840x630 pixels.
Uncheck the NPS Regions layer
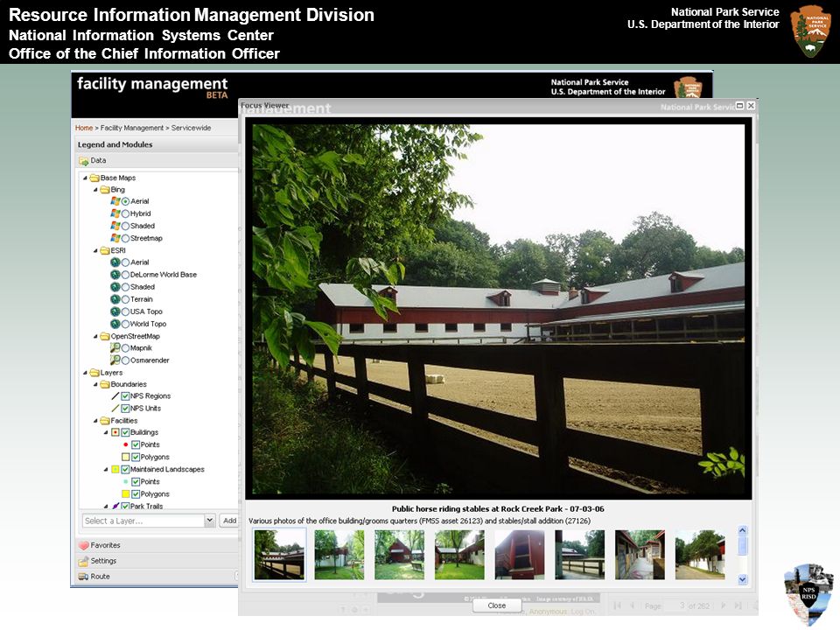click(x=125, y=396)
